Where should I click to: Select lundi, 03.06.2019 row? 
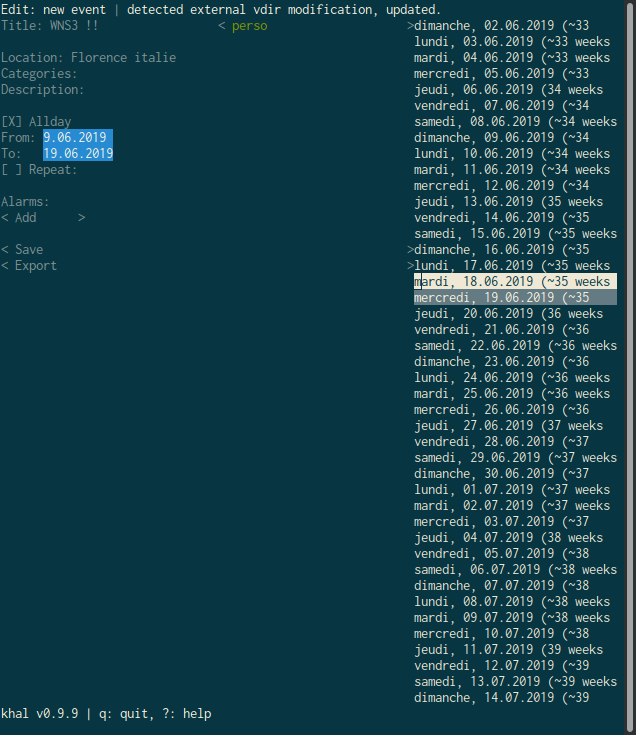[x=515, y=42]
